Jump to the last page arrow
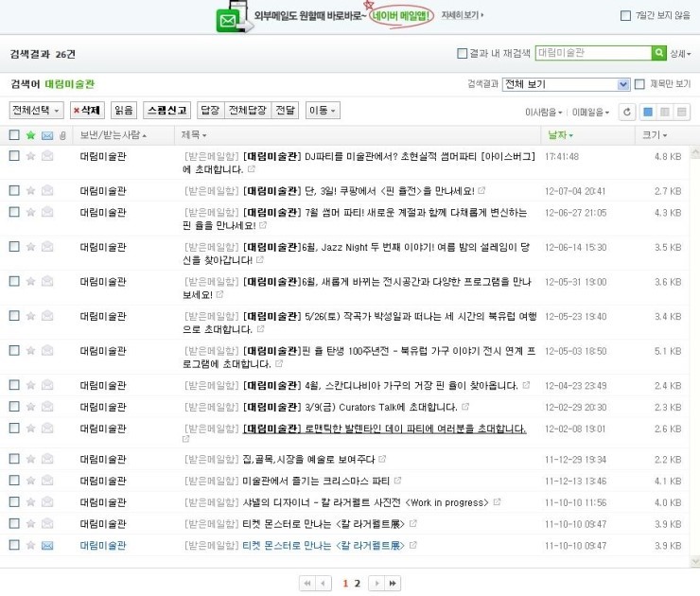Viewport: 700px width, 596px height. 393,583
